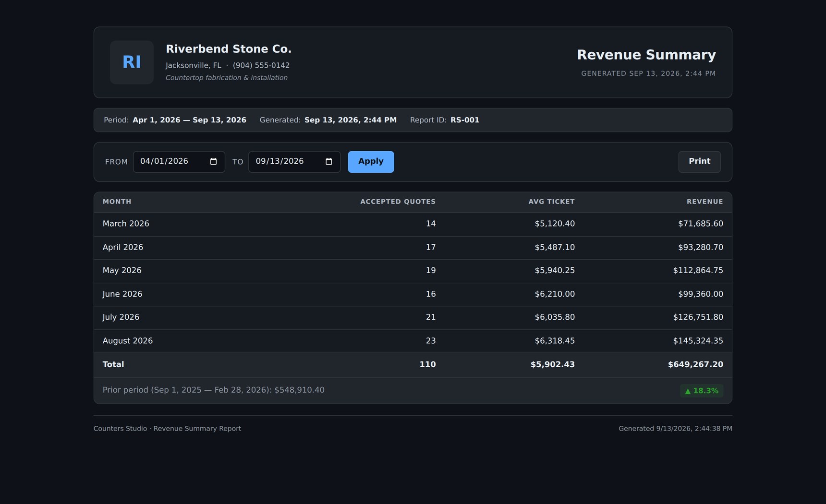Click the Avg Ticket column header

coord(551,202)
